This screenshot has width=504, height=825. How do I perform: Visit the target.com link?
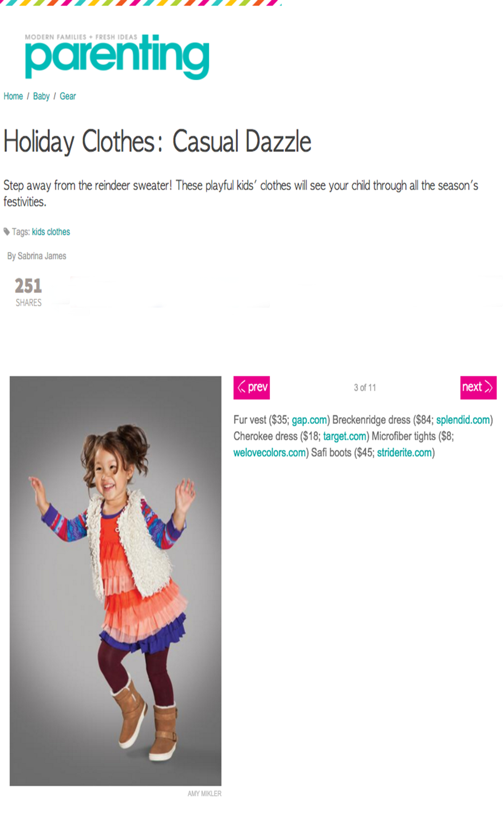click(345, 436)
